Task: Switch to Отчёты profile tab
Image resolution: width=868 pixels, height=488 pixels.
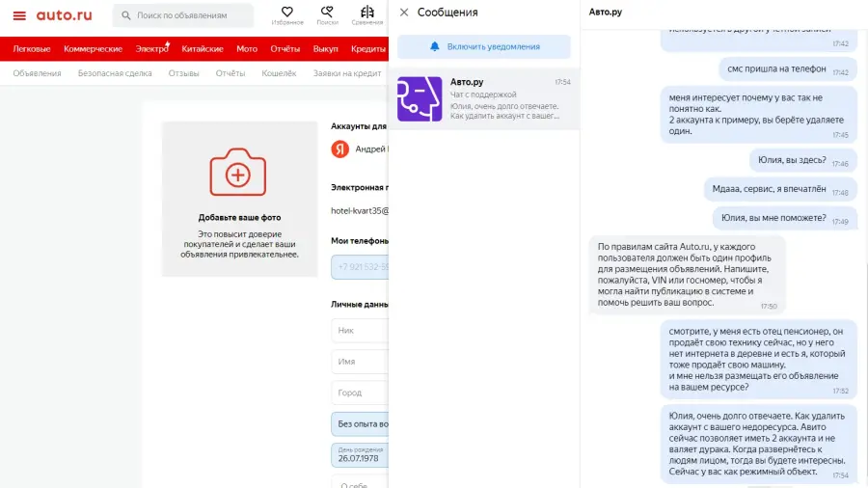Action: coord(231,73)
